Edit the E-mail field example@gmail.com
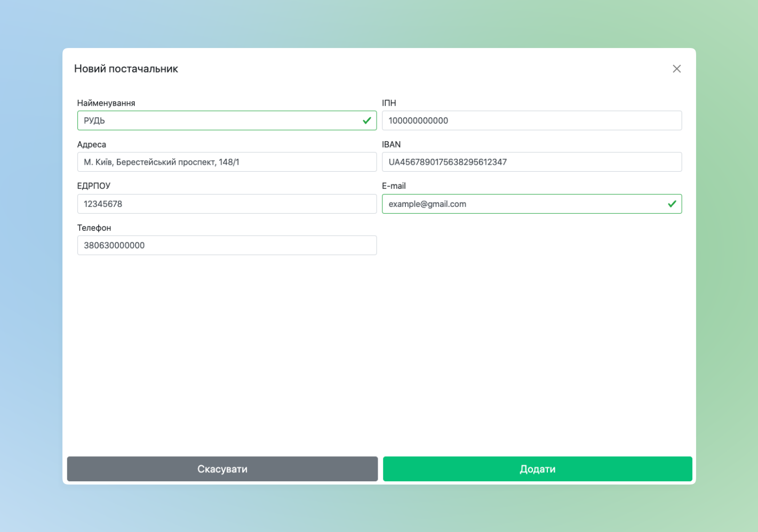The image size is (758, 532). pyautogui.click(x=523, y=204)
